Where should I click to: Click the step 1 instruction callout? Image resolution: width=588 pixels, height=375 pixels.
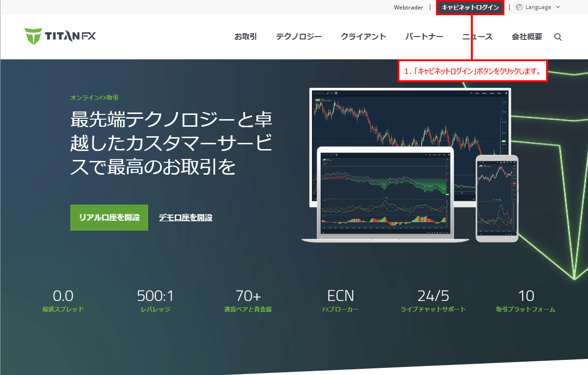point(473,70)
